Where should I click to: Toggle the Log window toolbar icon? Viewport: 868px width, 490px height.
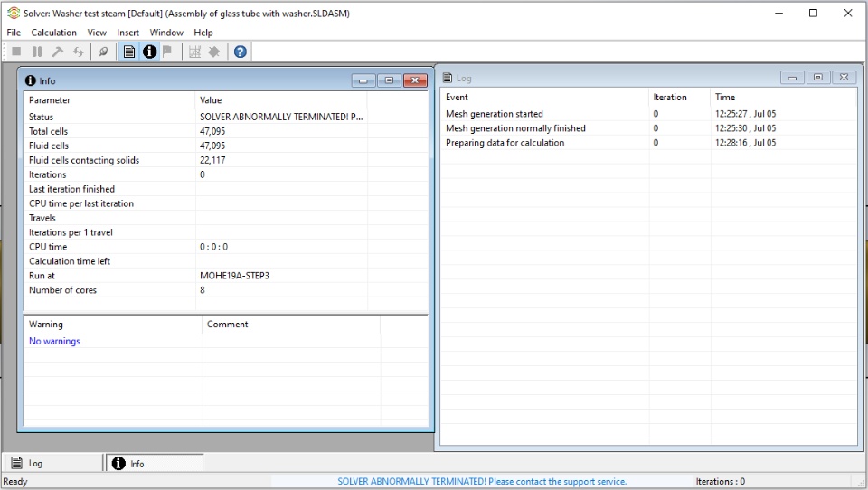[x=129, y=52]
